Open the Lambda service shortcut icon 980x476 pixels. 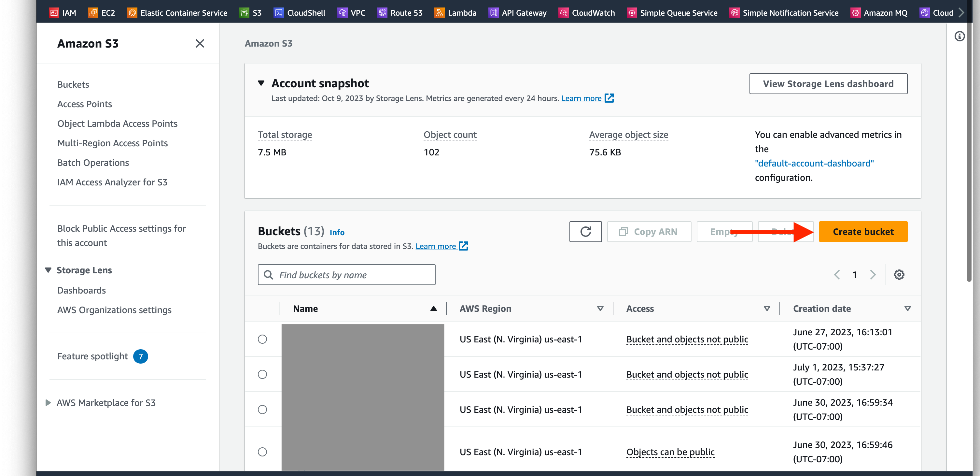(x=440, y=13)
